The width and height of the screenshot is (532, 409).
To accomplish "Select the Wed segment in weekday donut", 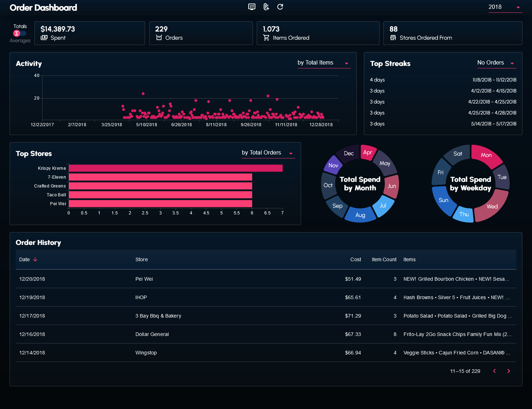I will pyautogui.click(x=492, y=206).
